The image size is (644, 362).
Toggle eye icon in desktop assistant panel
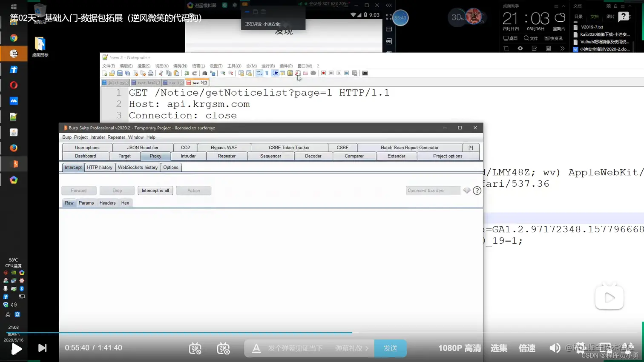(520, 48)
